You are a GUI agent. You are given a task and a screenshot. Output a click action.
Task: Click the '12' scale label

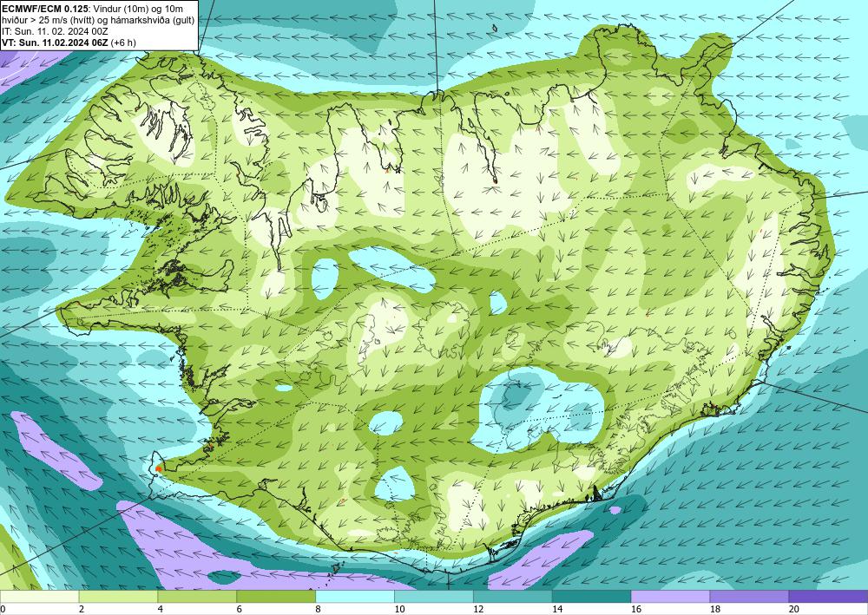pos(478,609)
